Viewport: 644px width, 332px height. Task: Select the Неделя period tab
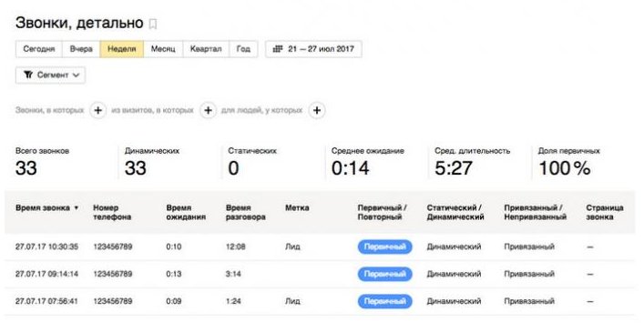click(x=121, y=49)
